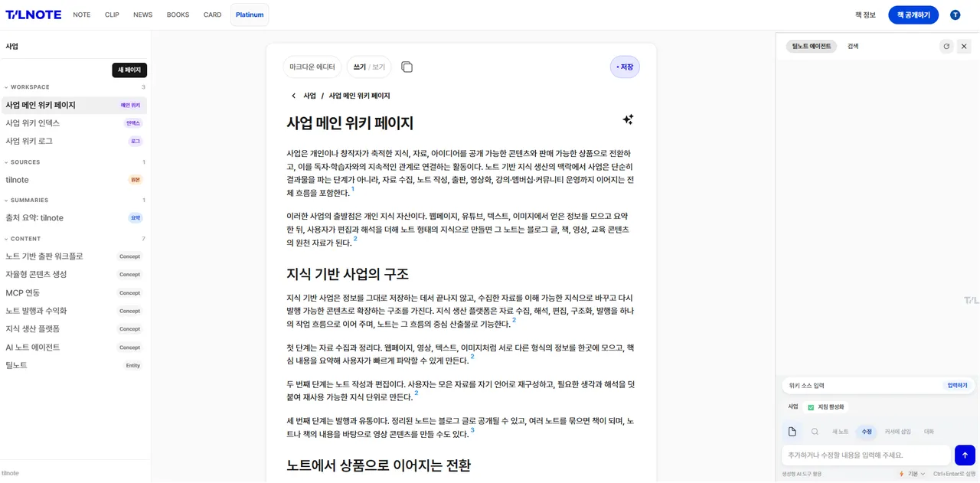Open the 책 정보 link

pyautogui.click(x=865, y=15)
